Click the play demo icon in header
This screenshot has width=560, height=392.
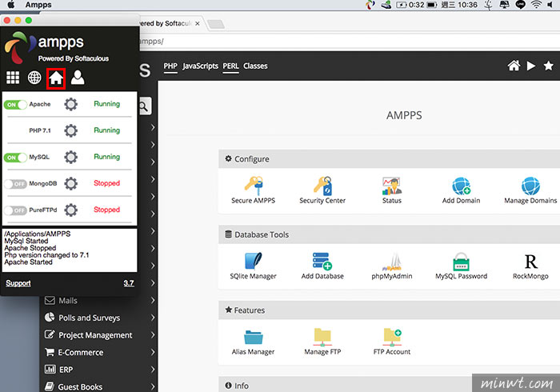[x=531, y=66]
